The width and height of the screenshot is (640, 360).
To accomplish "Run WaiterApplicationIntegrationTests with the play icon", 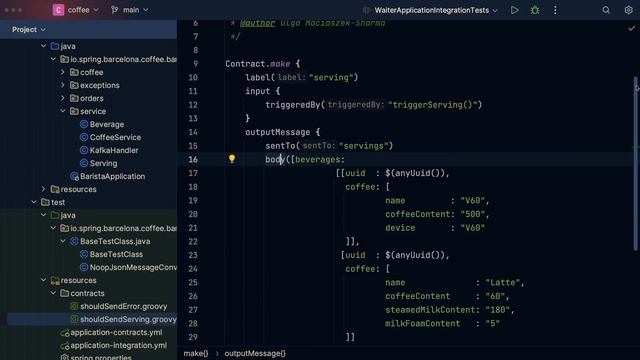I will point(514,10).
